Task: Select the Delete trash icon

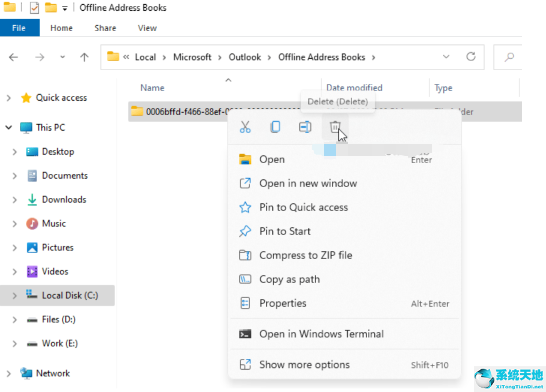Action: [335, 127]
